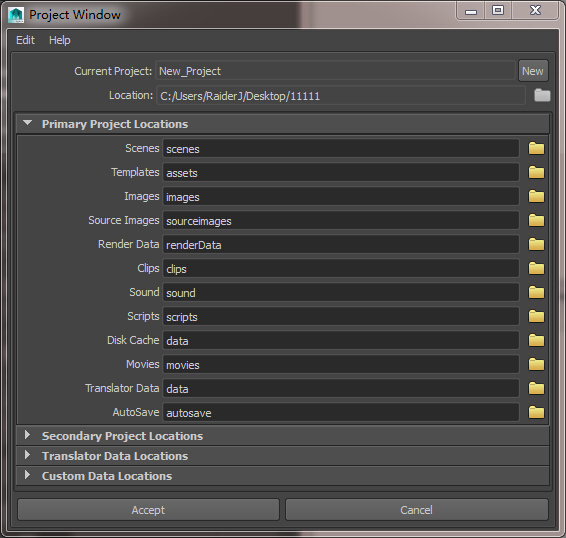
Task: Browse folder for AutoSave location
Action: click(x=536, y=412)
